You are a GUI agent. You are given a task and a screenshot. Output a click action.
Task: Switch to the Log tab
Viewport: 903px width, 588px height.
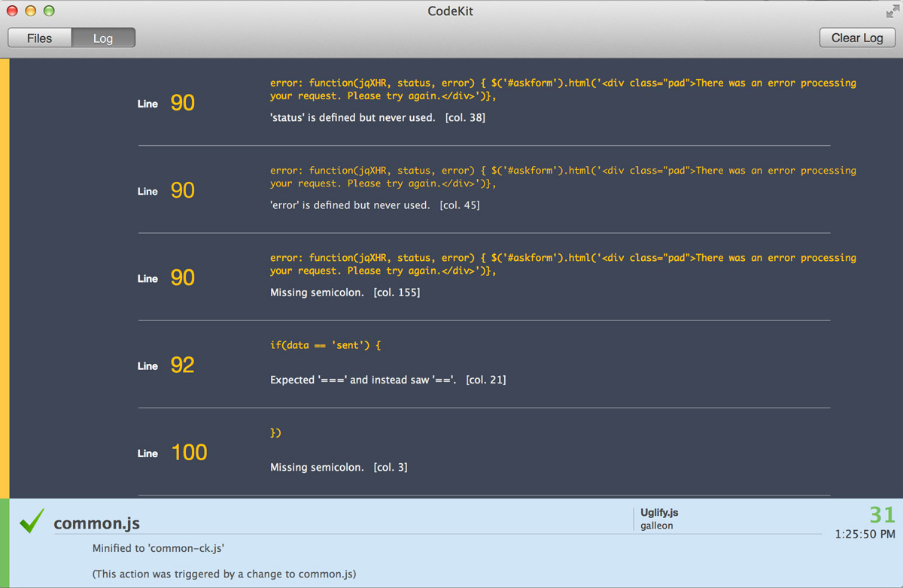click(103, 38)
